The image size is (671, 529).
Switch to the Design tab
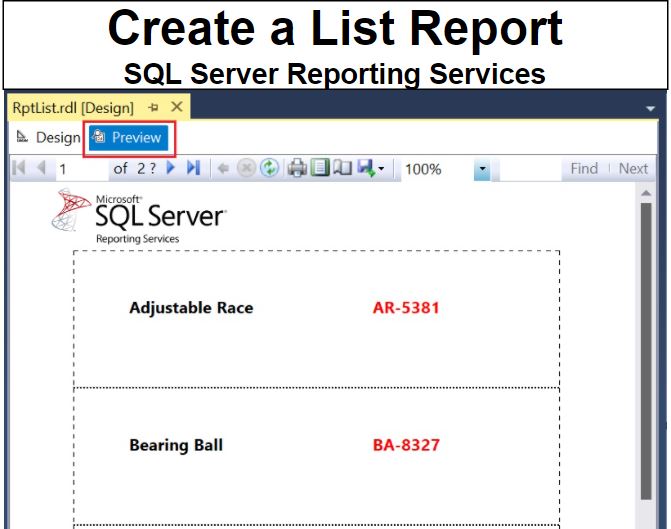click(48, 138)
